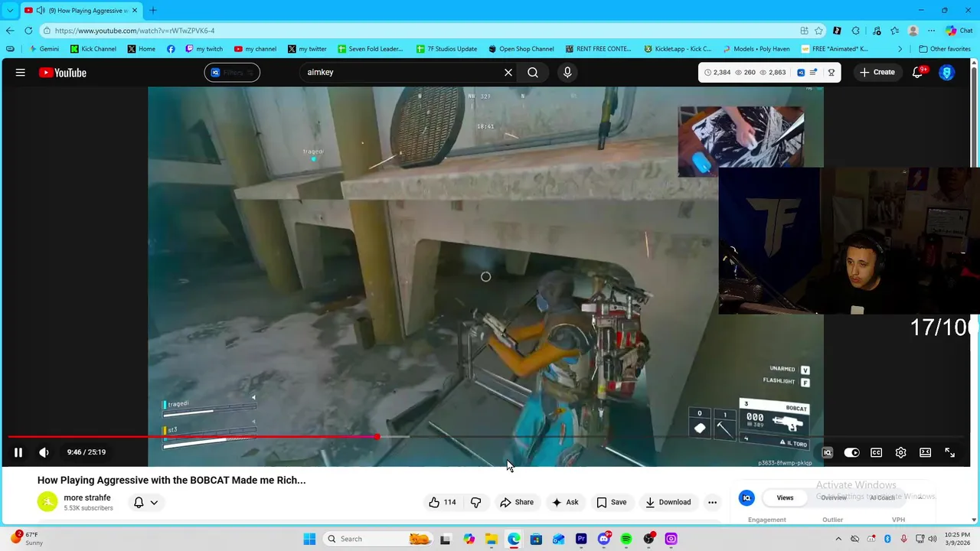Screen dimensions: 980x551
Task: Select the Views tab in vidIQ panel
Action: 786,497
